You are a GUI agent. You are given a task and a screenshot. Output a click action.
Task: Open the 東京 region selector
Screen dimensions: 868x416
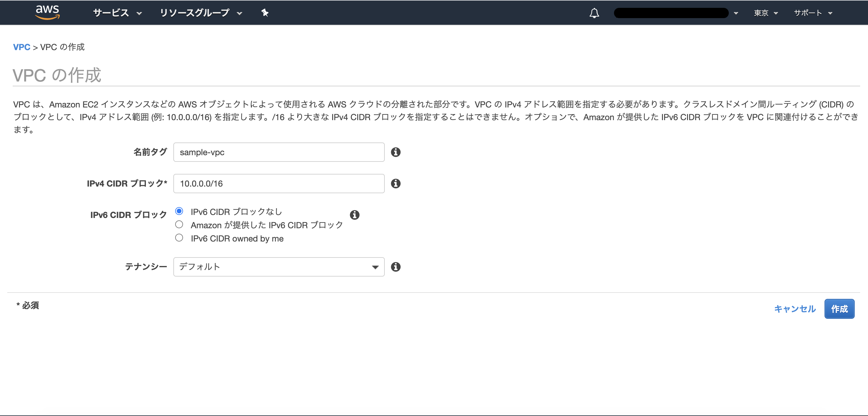pyautogui.click(x=765, y=13)
